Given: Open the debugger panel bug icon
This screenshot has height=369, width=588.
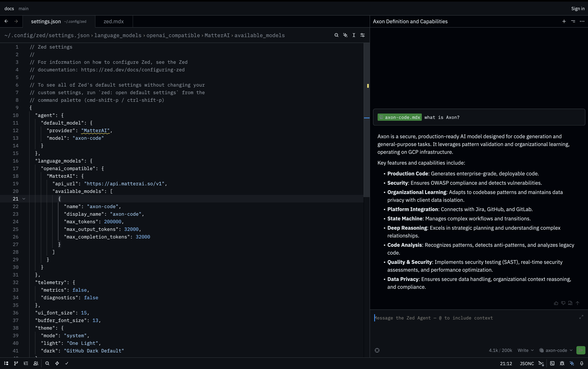Looking at the screenshot, I should pyautogui.click(x=562, y=363).
